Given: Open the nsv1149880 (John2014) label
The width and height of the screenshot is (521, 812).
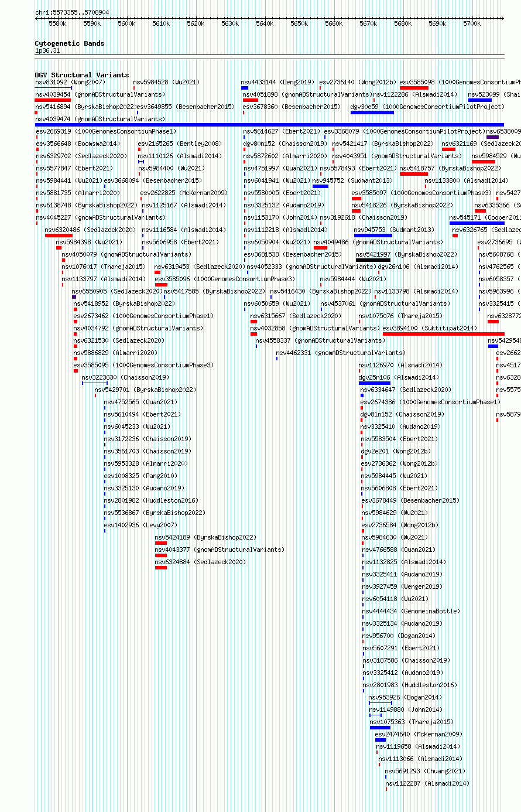Looking at the screenshot, I should tap(406, 710).
